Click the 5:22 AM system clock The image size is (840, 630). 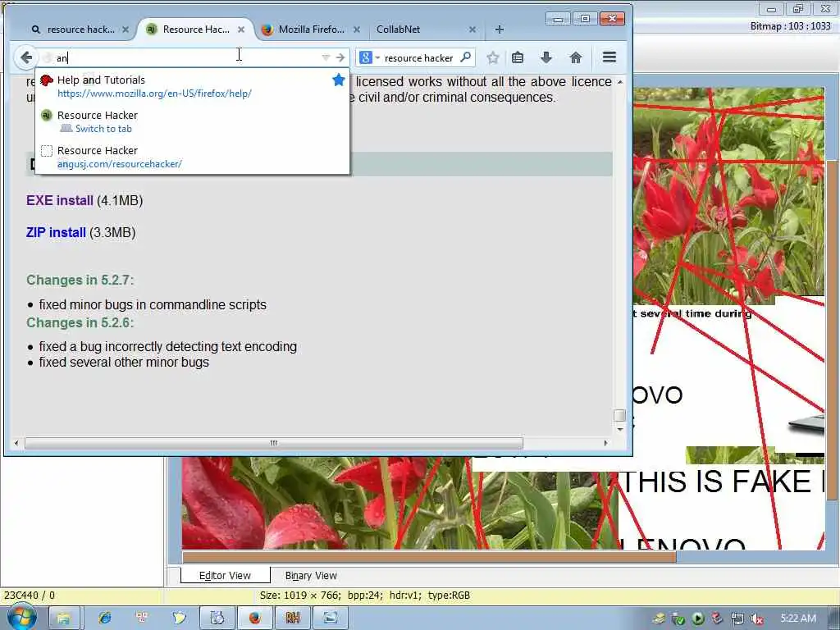(x=798, y=619)
